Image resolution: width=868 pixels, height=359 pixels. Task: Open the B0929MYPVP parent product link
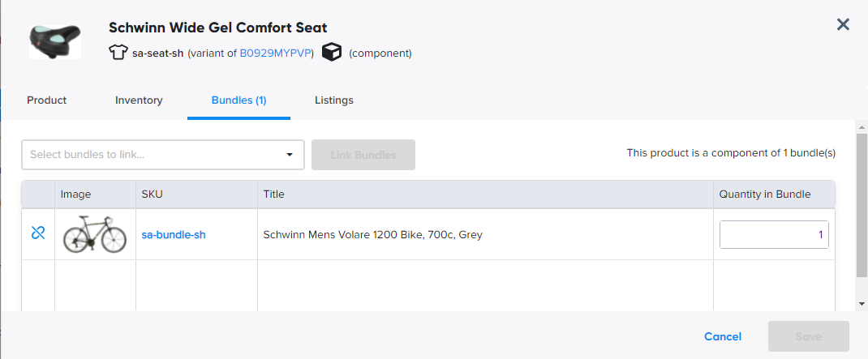click(276, 53)
